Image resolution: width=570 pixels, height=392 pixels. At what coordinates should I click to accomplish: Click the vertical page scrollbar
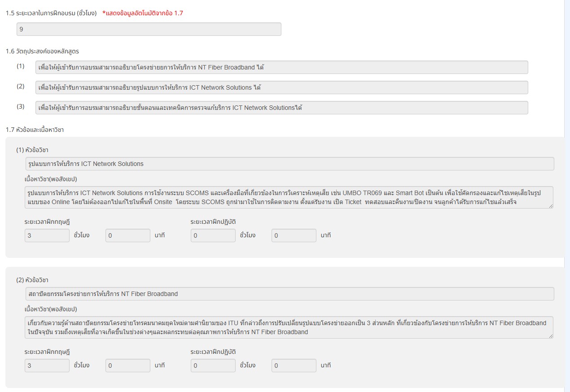coord(567,196)
